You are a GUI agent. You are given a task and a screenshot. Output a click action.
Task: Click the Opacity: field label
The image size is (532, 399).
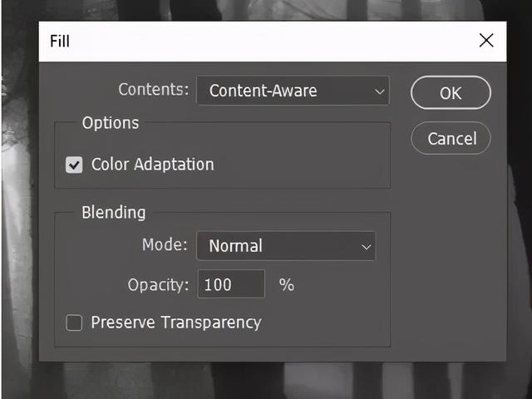[158, 285]
